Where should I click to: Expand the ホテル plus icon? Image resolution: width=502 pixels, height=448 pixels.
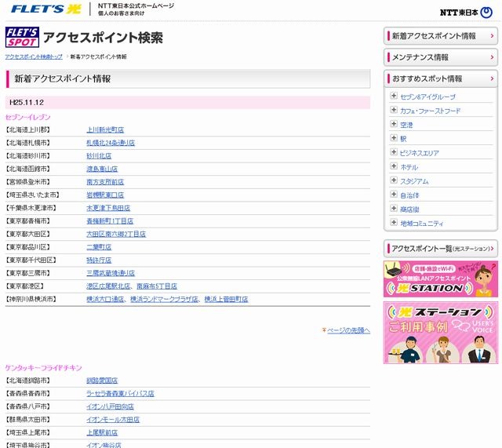(394, 166)
